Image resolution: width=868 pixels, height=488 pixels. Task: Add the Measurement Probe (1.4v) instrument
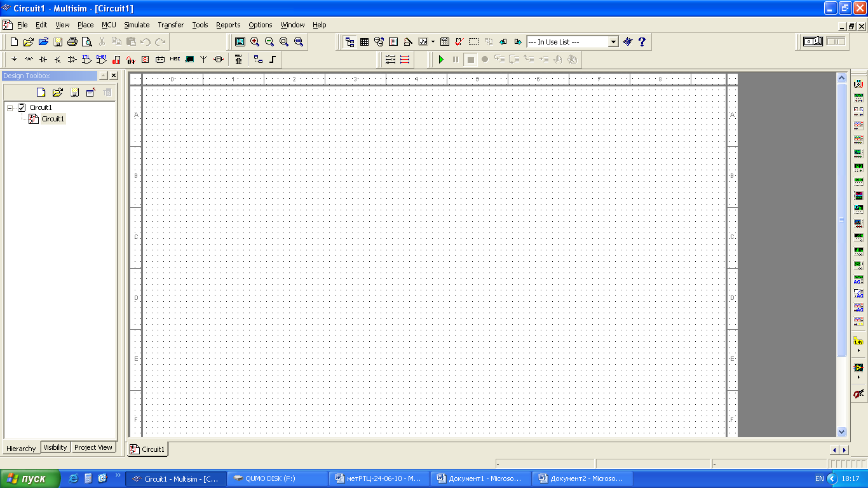pos(859,341)
